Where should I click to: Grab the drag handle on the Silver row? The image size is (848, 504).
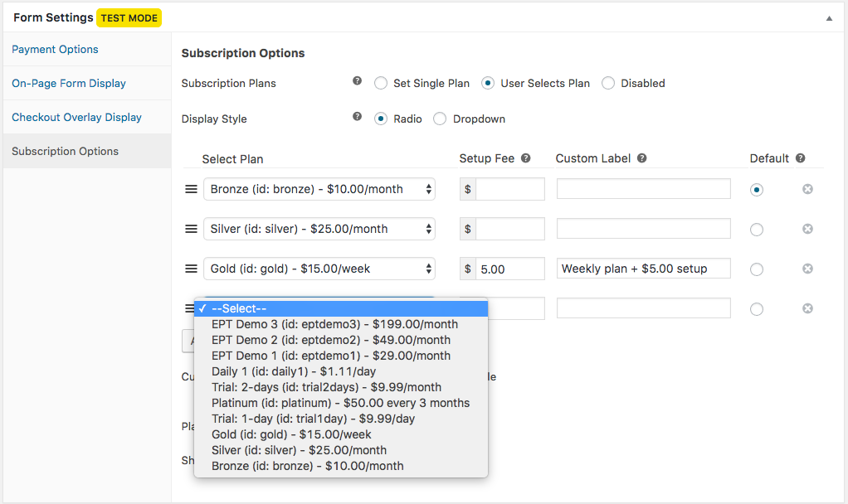point(191,228)
